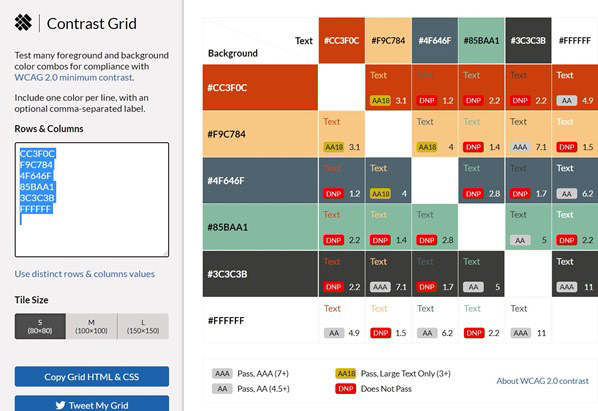Screen dimensions: 598x411
Task: Click inside the Rows & Columns text area
Action: [x=92, y=200]
